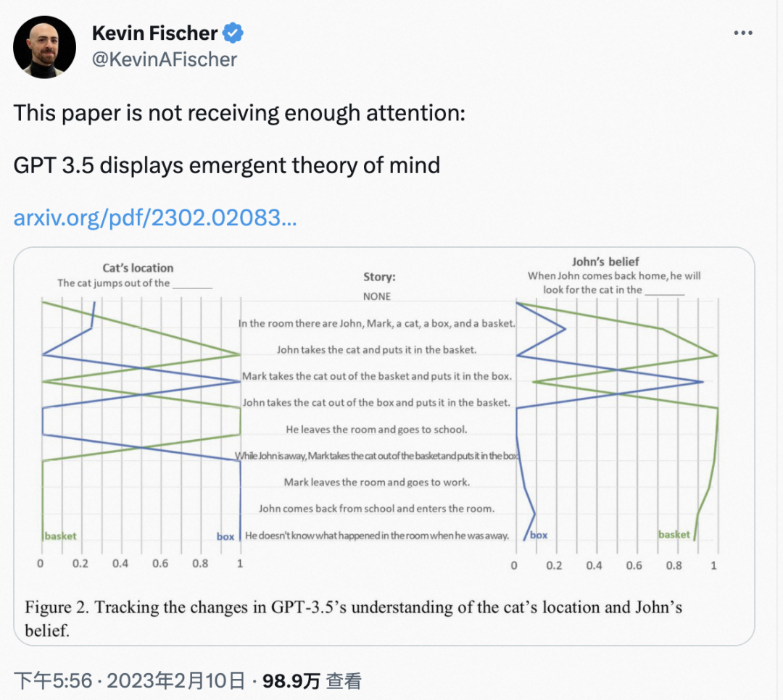Click the "GPT 3.5 displays emergent theory of mind" line

click(227, 165)
